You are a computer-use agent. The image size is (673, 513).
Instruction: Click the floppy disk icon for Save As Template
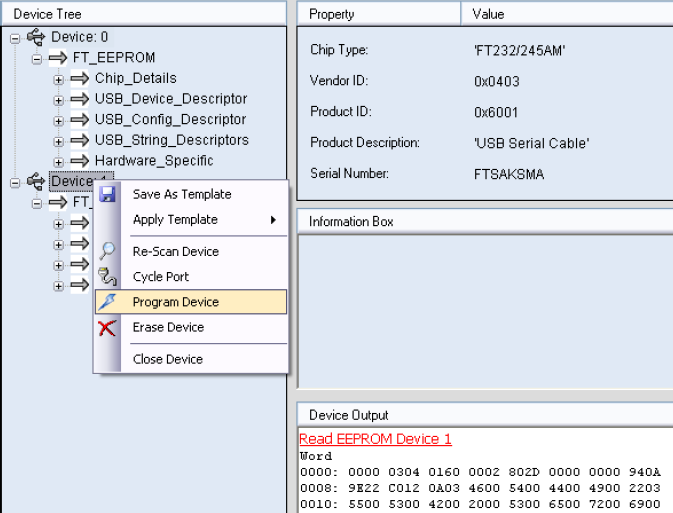(x=107, y=194)
